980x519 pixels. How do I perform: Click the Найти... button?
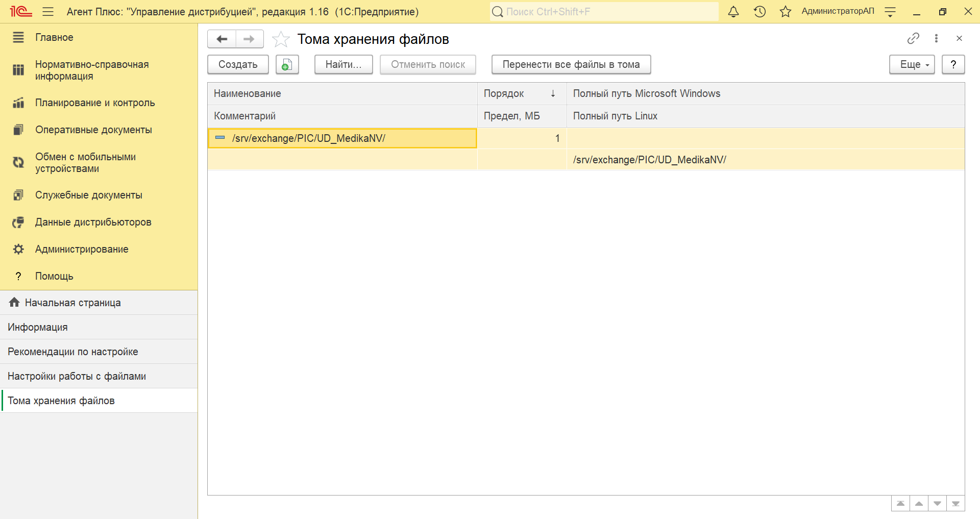click(x=344, y=64)
